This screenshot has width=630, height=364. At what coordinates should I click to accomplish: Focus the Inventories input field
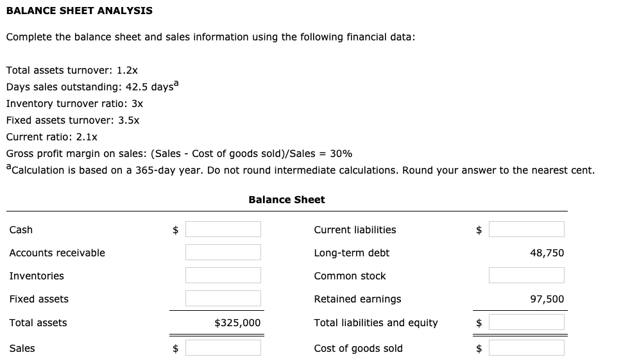[223, 276]
